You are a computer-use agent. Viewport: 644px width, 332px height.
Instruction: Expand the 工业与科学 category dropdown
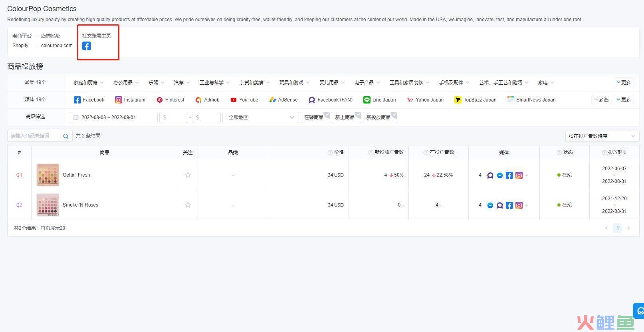click(x=215, y=83)
